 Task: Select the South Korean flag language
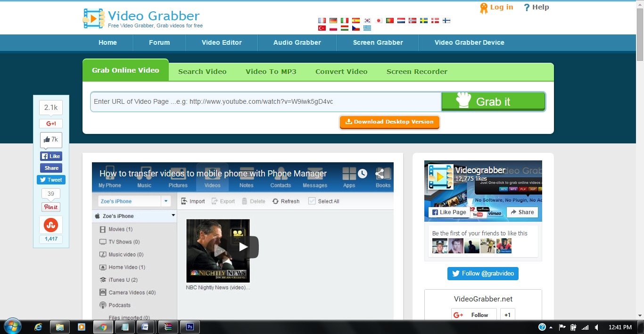367,21
